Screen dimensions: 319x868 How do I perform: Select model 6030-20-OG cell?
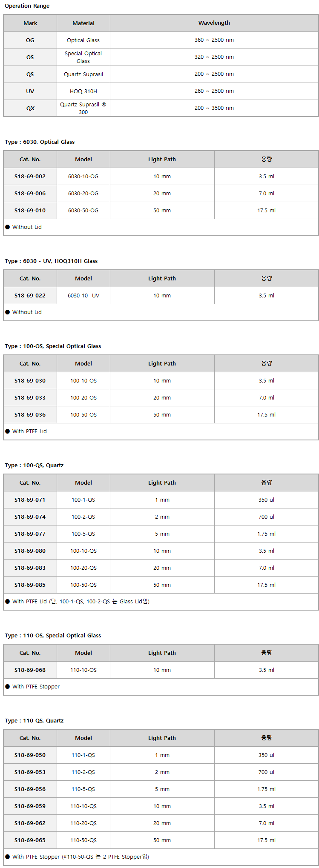(83, 193)
